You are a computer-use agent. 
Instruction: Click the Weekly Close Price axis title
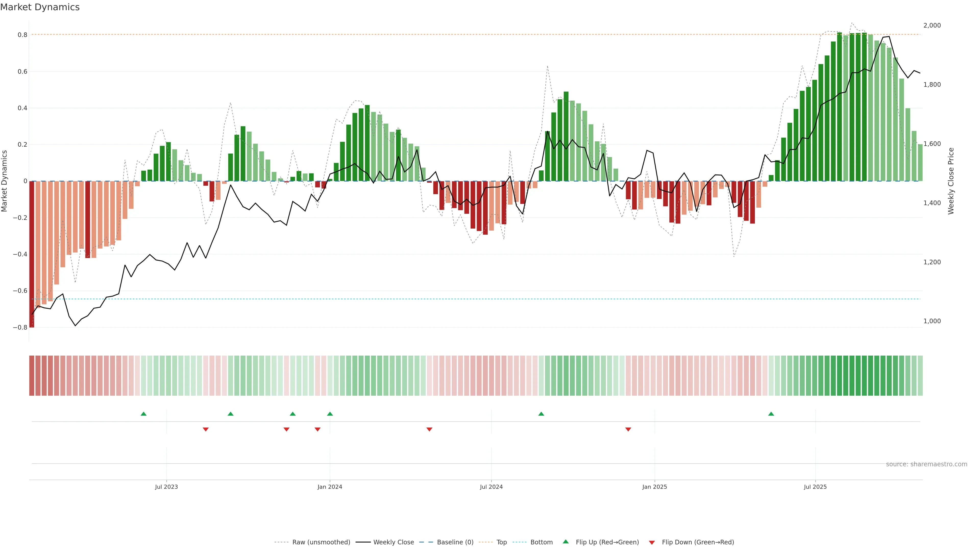(951, 181)
